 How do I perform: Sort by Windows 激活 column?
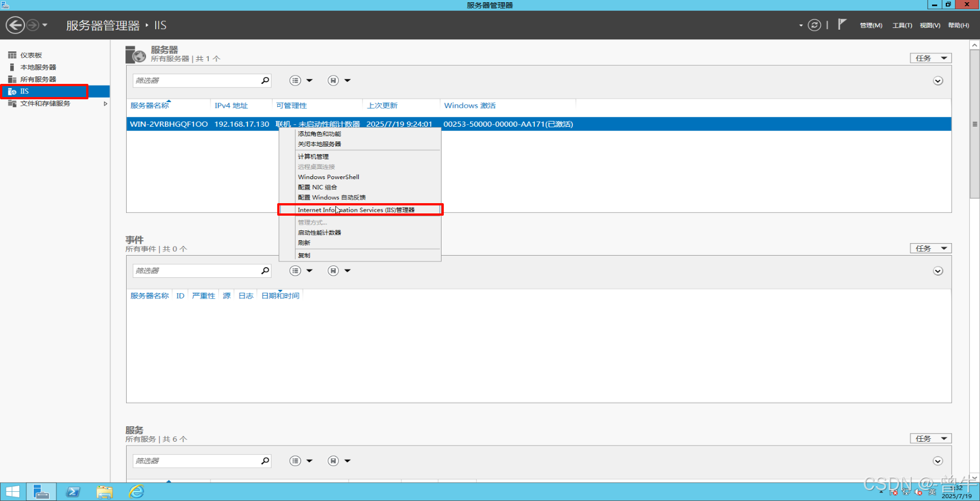point(470,106)
